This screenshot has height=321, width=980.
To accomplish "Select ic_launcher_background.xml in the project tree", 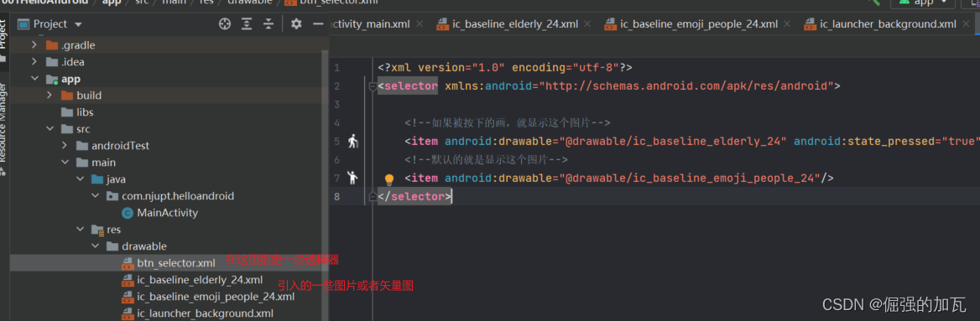I will click(x=205, y=313).
